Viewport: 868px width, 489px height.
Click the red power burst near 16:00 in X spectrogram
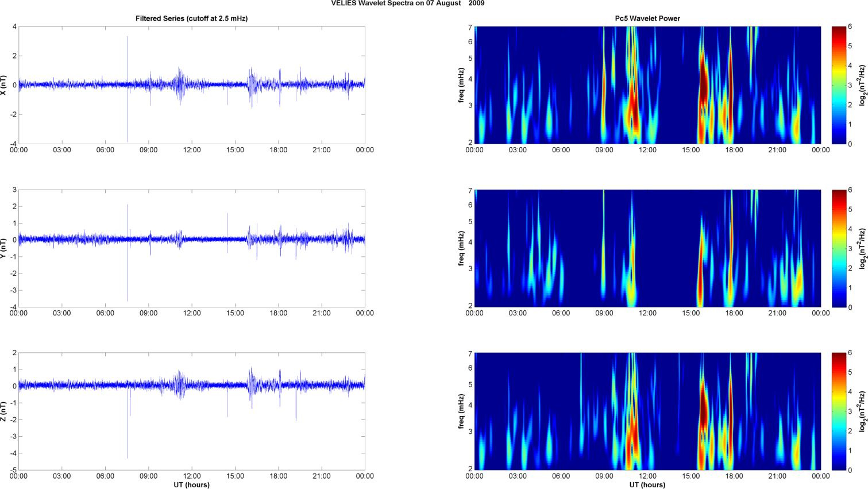(x=704, y=83)
